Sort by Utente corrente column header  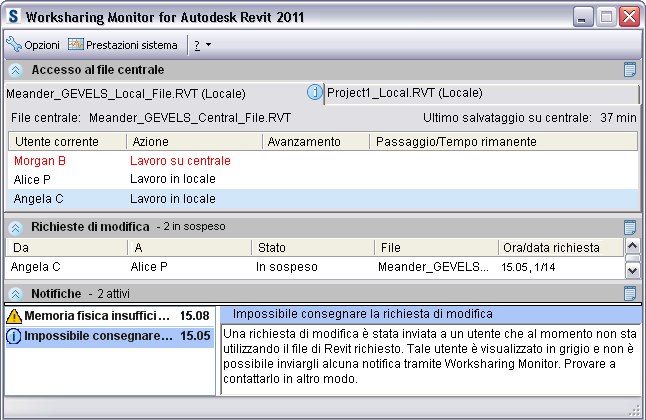67,142
